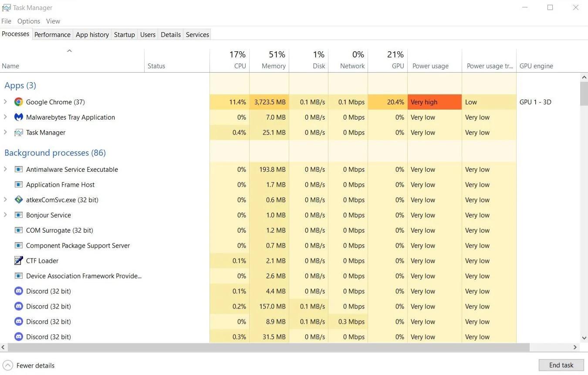Click the Antimalware Service Executable icon
The width and height of the screenshot is (588, 375).
18,169
